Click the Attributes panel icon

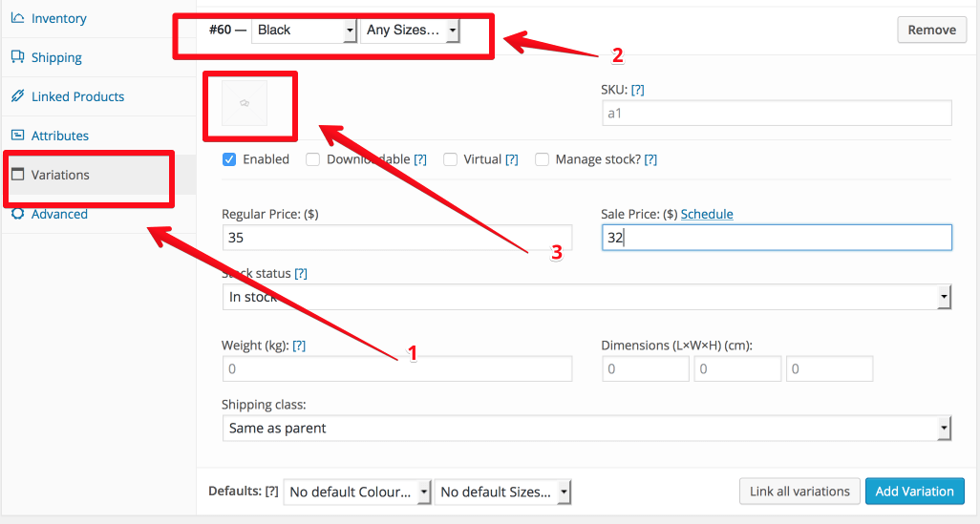(x=17, y=135)
